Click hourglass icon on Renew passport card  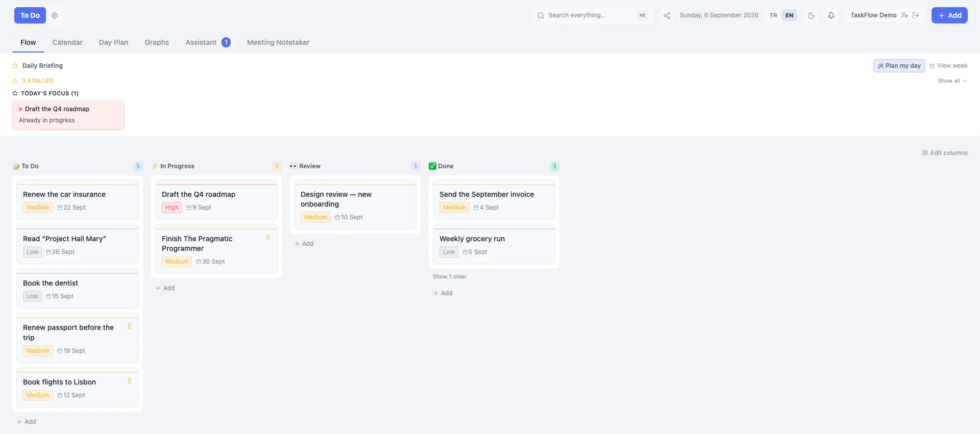coord(129,326)
